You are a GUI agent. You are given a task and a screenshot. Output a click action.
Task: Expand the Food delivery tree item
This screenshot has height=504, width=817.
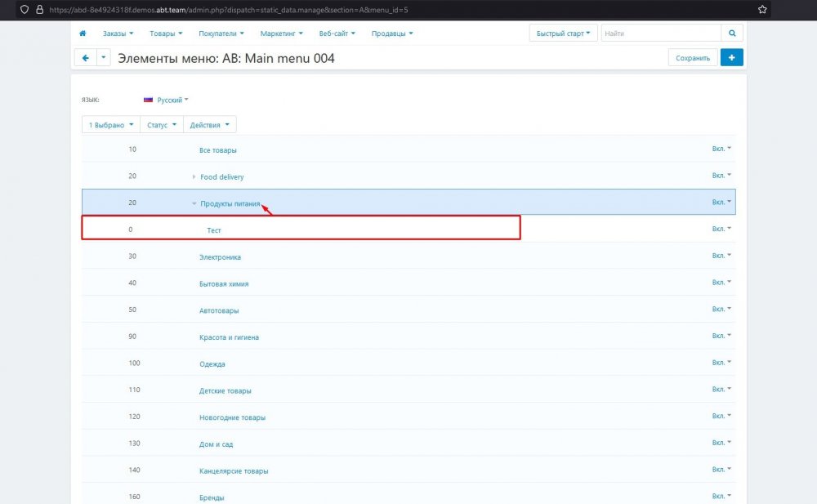[x=194, y=176]
